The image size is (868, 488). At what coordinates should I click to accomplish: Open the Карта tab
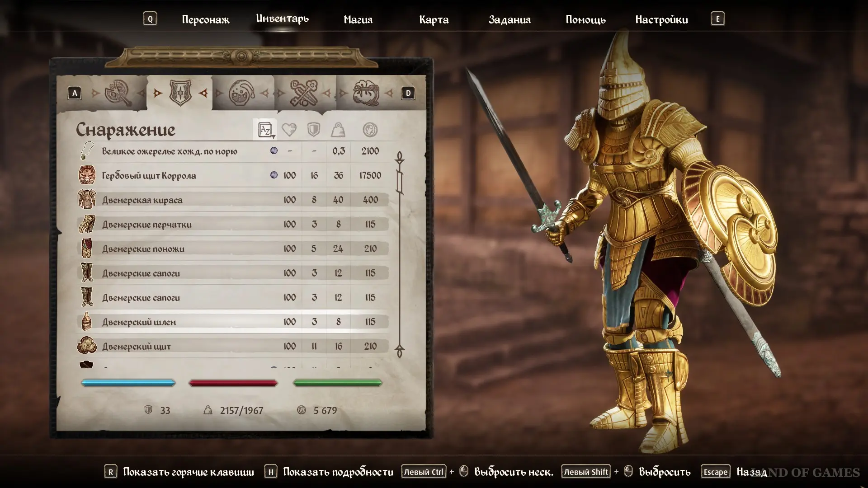[x=434, y=19]
